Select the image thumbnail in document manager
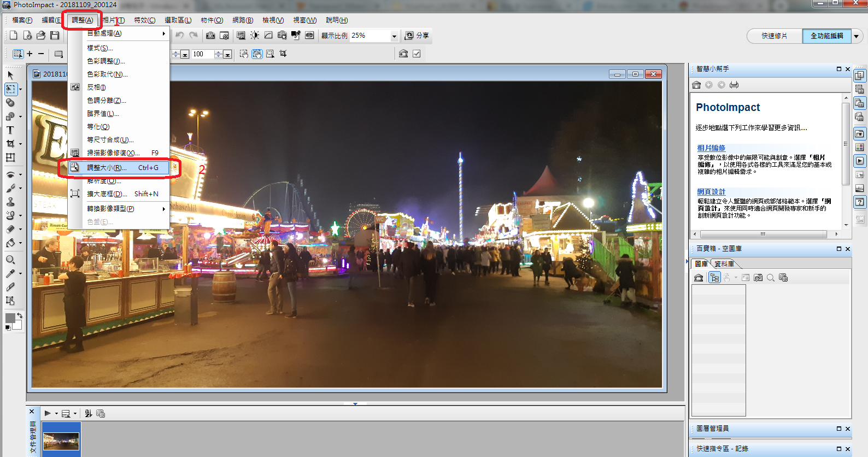 pos(61,441)
